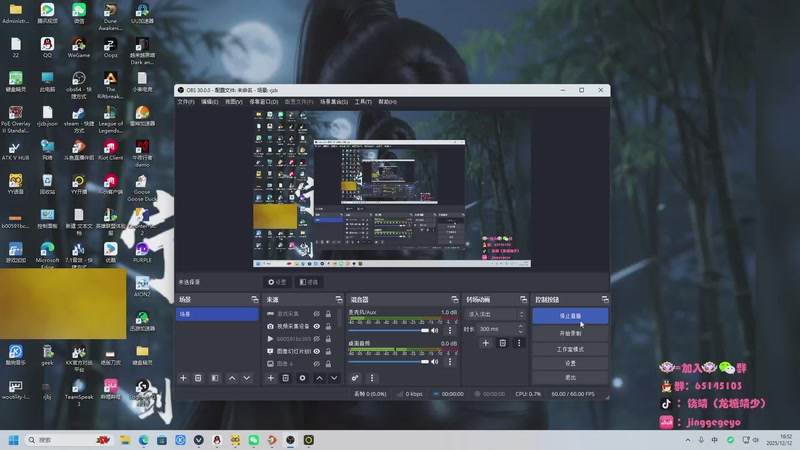The width and height of the screenshot is (800, 450).
Task: Mute the 桌面音频 speaker icon
Action: 435,362
